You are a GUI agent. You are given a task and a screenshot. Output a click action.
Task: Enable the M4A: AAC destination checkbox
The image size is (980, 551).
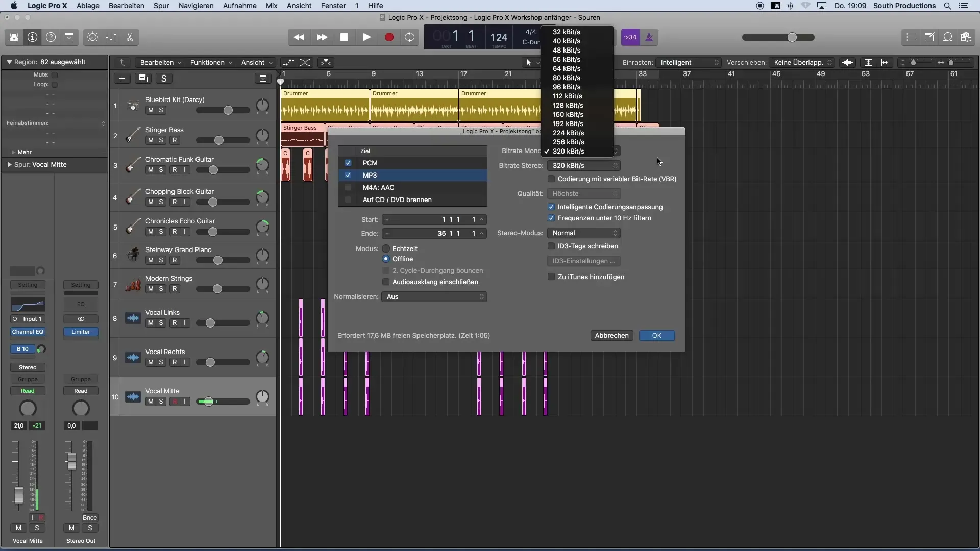pos(348,188)
